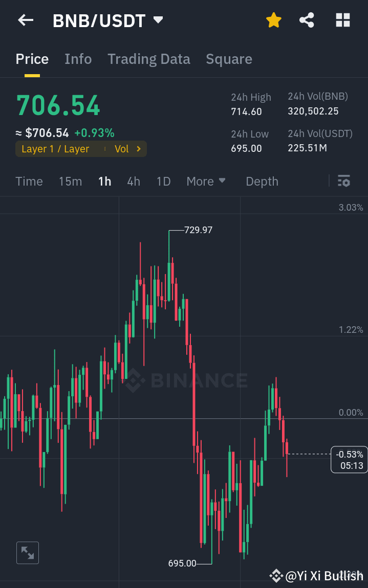Open chart indicator settings icon
The height and width of the screenshot is (588, 368).
tap(343, 181)
